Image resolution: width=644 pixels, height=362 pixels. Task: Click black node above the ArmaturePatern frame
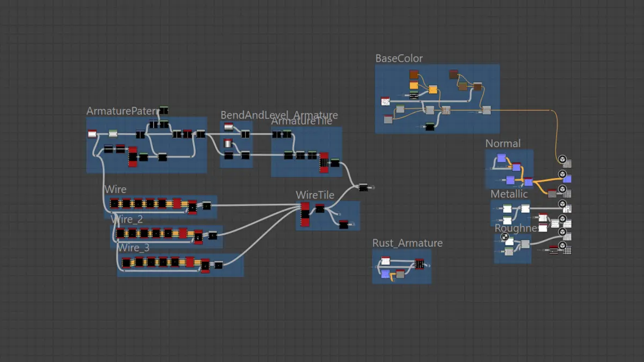(164, 110)
